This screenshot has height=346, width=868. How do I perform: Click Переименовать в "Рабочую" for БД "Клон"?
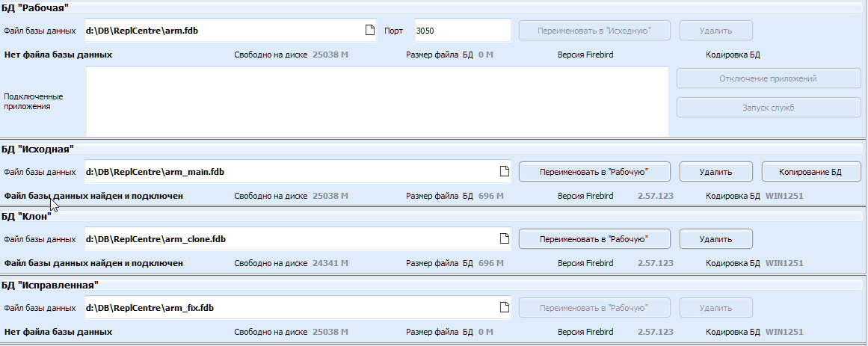pos(594,238)
